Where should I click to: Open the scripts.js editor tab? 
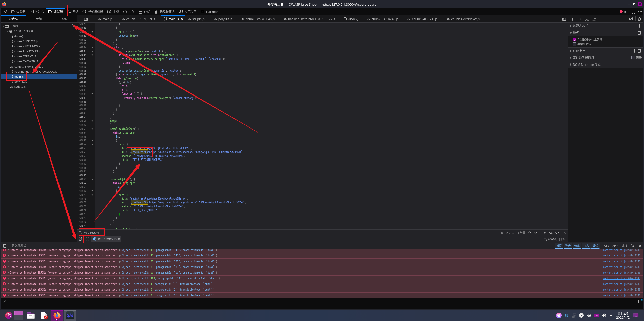[x=196, y=19]
